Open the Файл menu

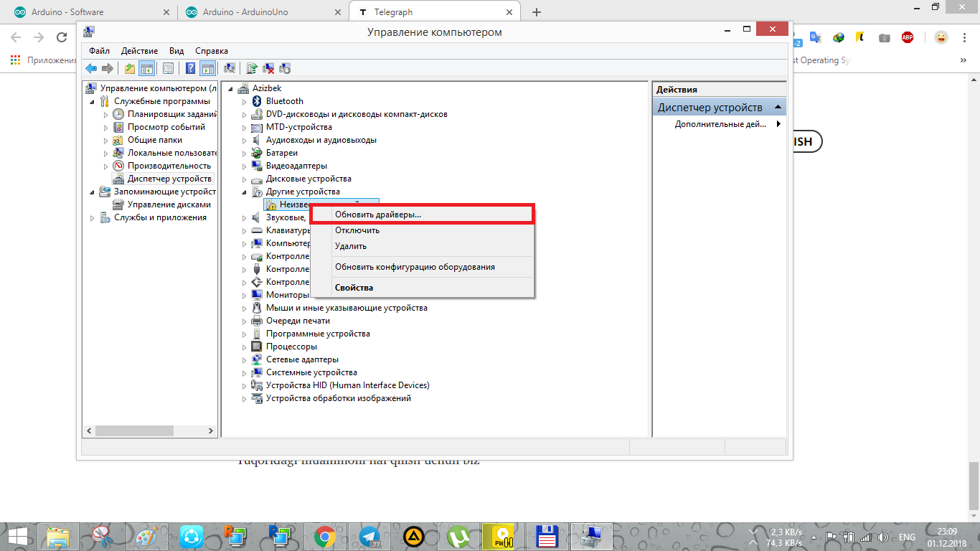[x=100, y=51]
